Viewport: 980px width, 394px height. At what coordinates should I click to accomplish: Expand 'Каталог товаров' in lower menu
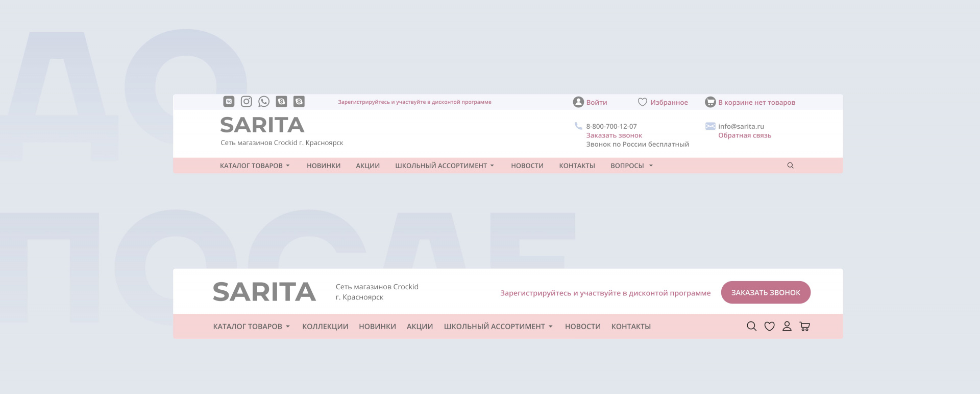[x=252, y=327]
